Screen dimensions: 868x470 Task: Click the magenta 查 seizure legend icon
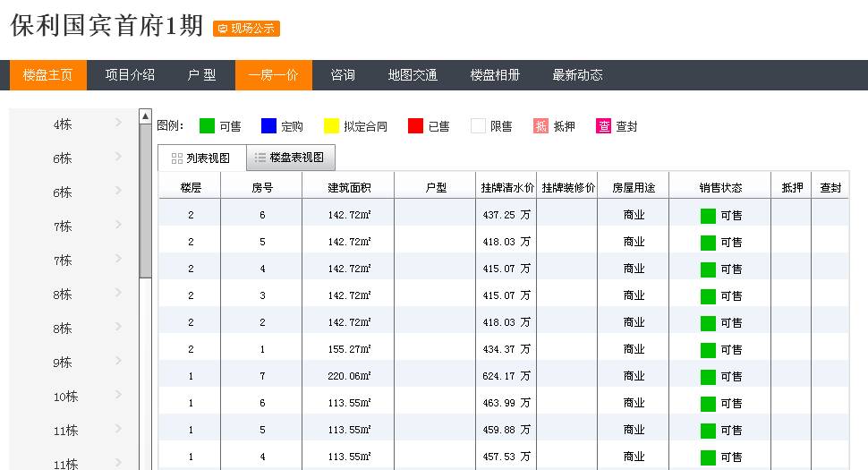tap(603, 126)
